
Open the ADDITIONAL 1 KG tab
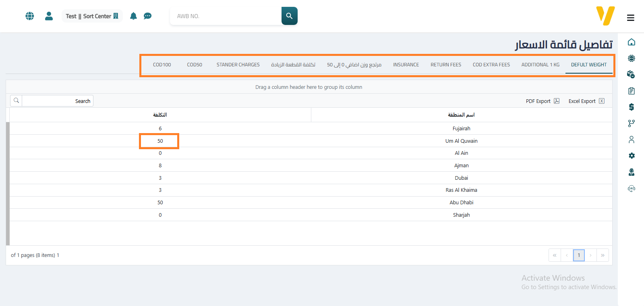pyautogui.click(x=540, y=65)
